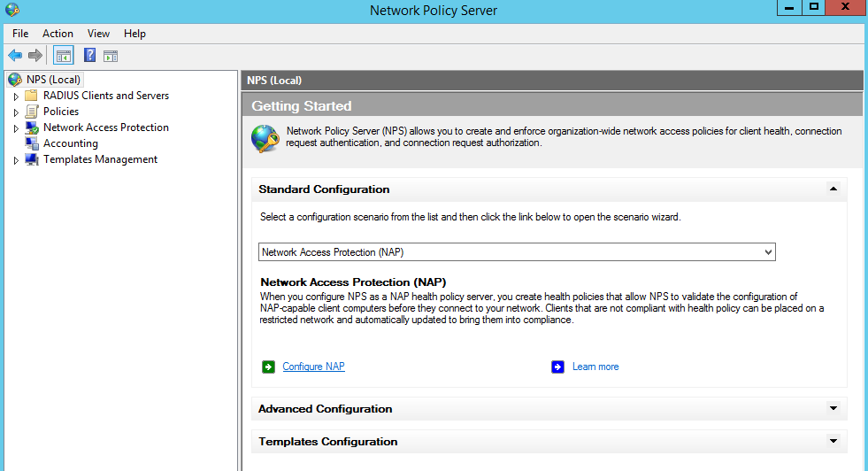Select the Templates Management label
The width and height of the screenshot is (868, 471).
coord(100,159)
